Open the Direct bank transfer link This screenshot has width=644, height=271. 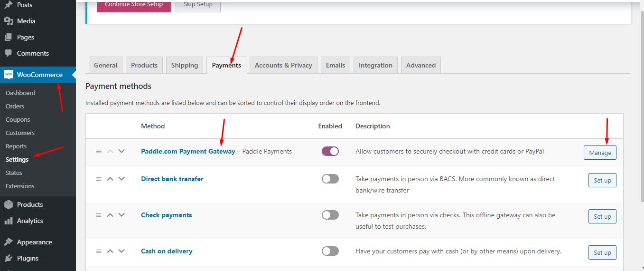tap(172, 179)
